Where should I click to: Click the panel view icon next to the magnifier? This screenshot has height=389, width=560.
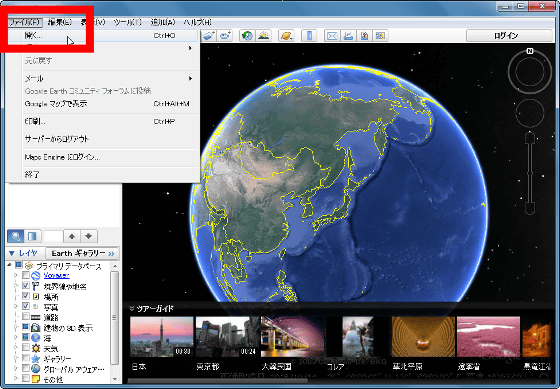tap(32, 236)
